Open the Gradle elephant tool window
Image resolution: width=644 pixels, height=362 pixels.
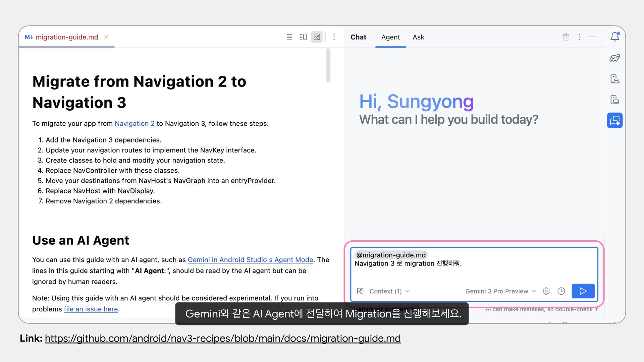pyautogui.click(x=614, y=58)
